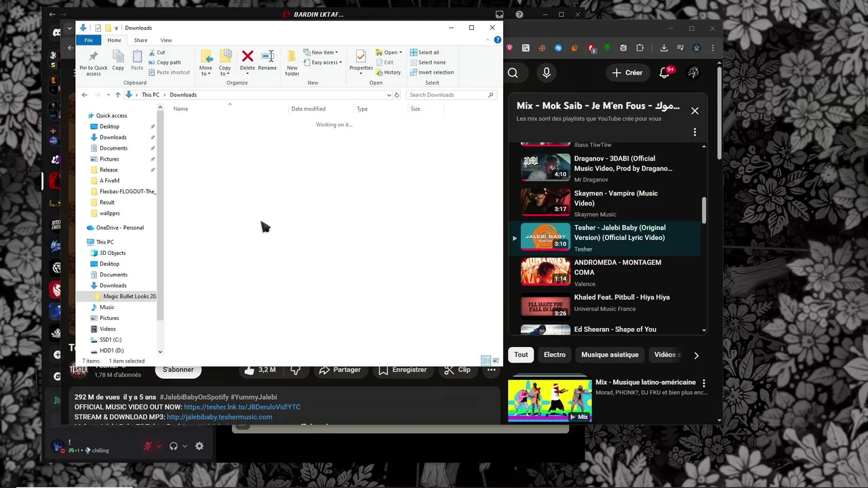Image resolution: width=868 pixels, height=488 pixels.
Task: Click YouTube search magnifier icon
Action: [513, 73]
